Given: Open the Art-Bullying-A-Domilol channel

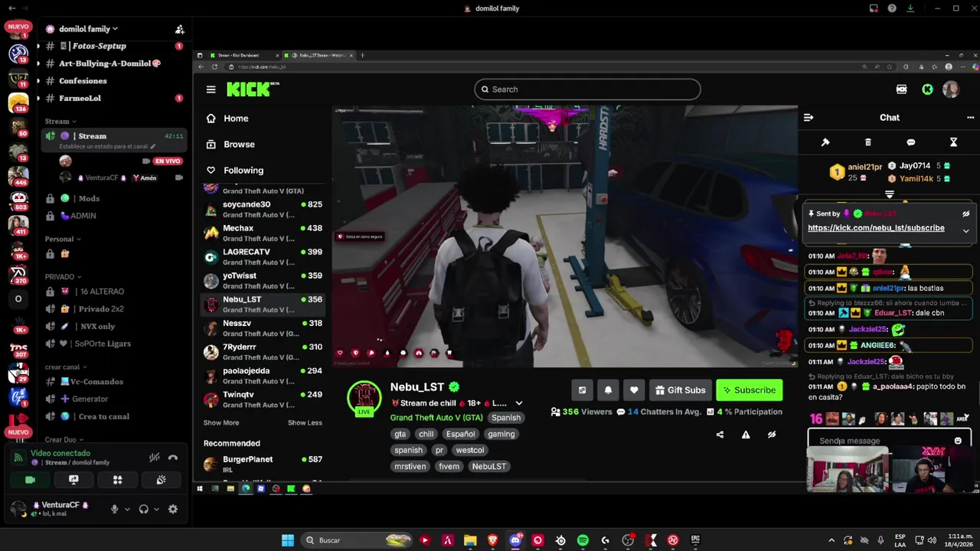Looking at the screenshot, I should coord(111,64).
